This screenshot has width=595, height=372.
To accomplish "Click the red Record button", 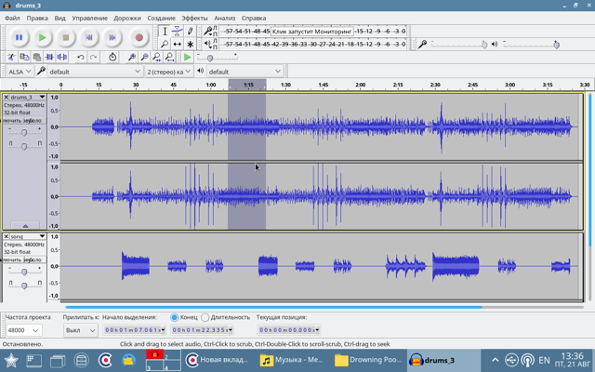I will 139,37.
